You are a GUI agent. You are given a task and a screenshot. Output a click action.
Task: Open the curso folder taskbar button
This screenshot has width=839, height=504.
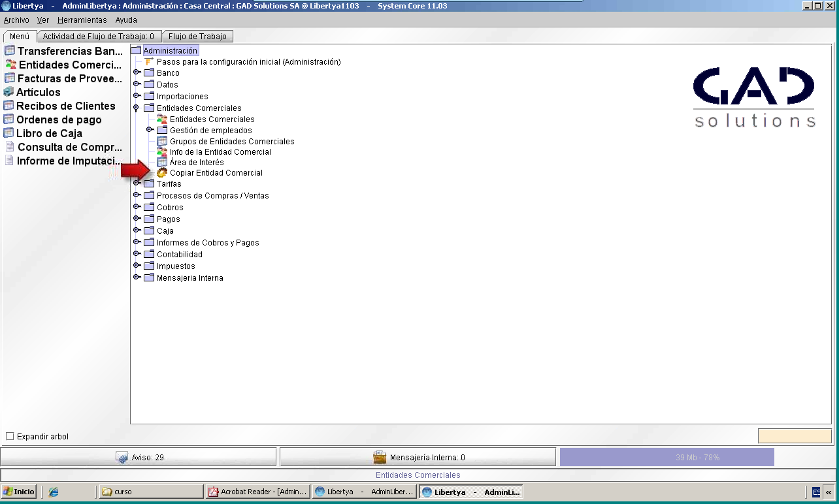pyautogui.click(x=150, y=492)
